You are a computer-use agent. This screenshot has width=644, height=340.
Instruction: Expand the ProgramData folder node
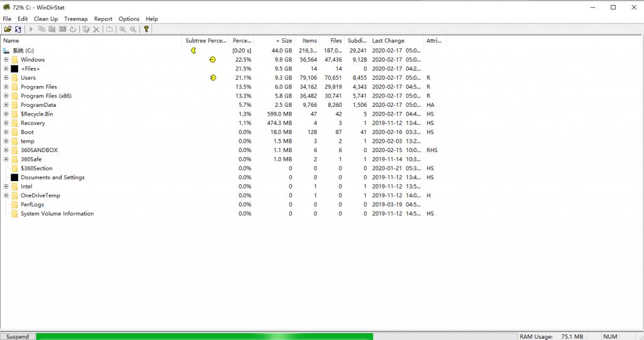[6, 105]
